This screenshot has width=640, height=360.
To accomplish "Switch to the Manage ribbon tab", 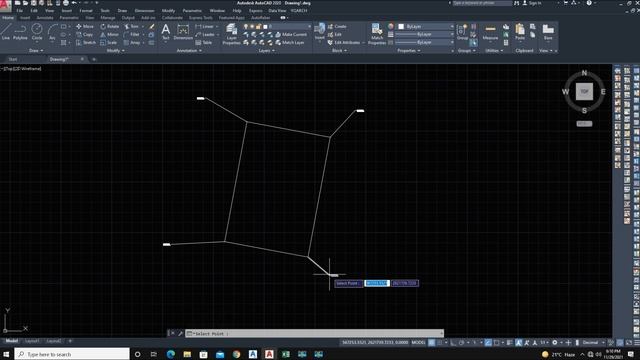I will click(108, 18).
